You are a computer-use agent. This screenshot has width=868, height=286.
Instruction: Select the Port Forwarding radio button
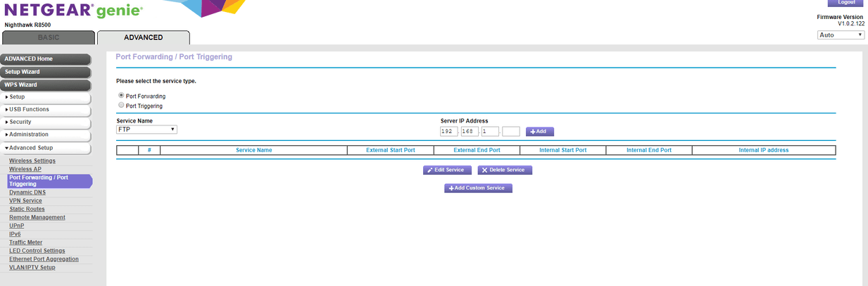[x=121, y=95]
